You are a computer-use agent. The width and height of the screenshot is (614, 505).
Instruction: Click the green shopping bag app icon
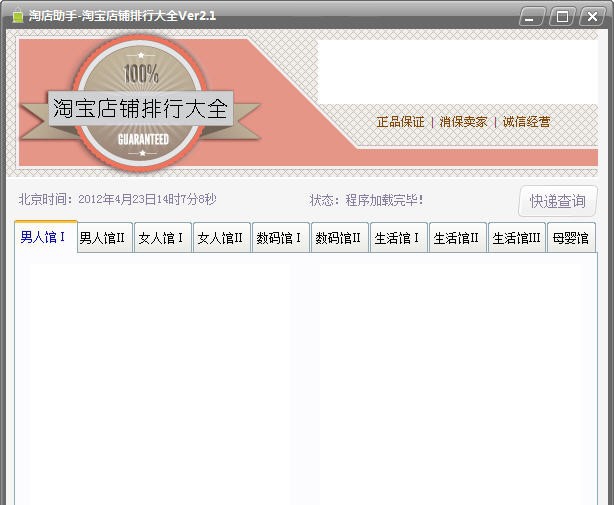18,16
